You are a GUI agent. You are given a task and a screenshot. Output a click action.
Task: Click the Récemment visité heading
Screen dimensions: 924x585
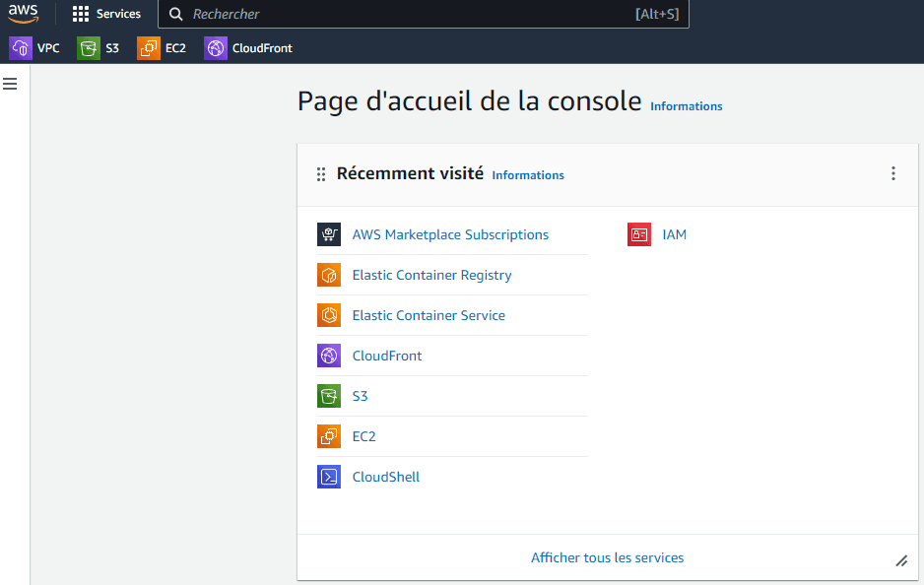pos(410,173)
